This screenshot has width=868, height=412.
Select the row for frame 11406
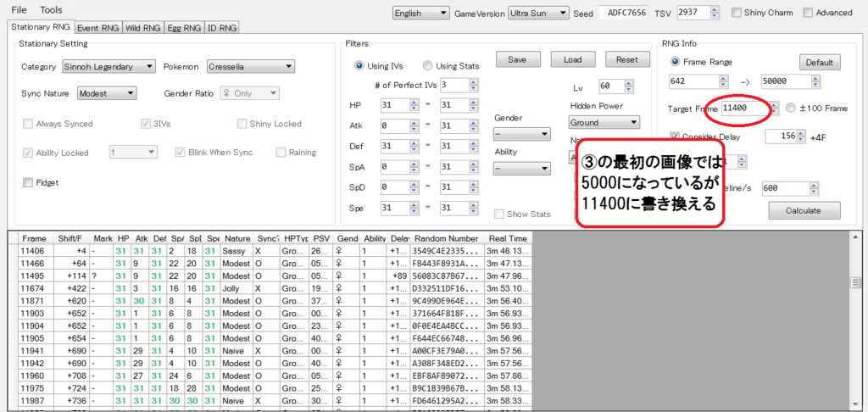271,250
